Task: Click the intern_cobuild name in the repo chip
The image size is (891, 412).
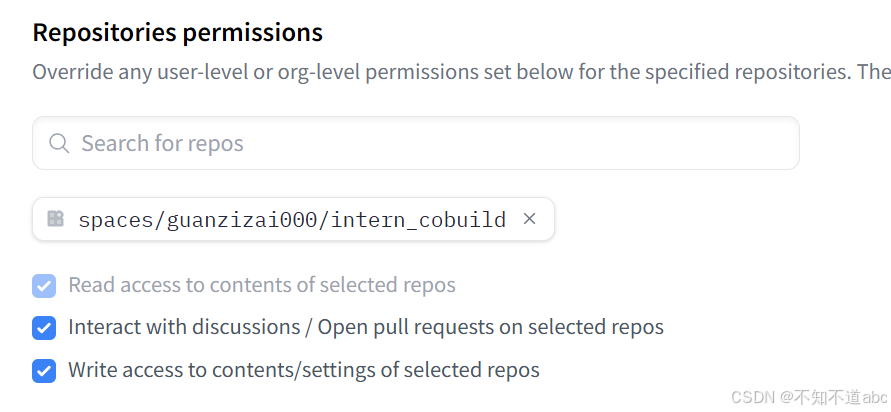Action: coord(418,220)
